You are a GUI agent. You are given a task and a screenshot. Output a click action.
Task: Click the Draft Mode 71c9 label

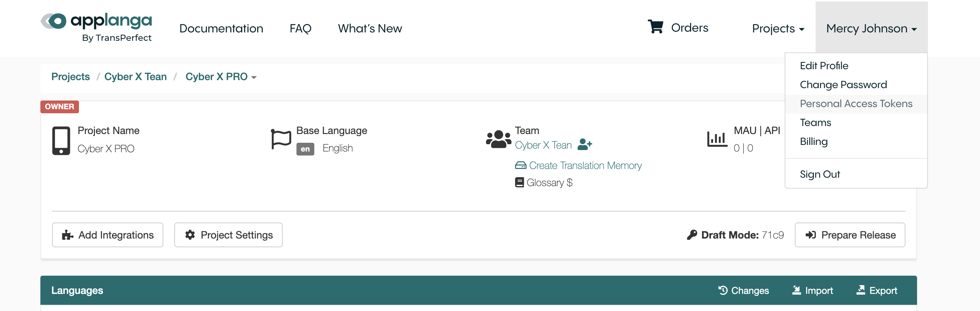pos(742,235)
